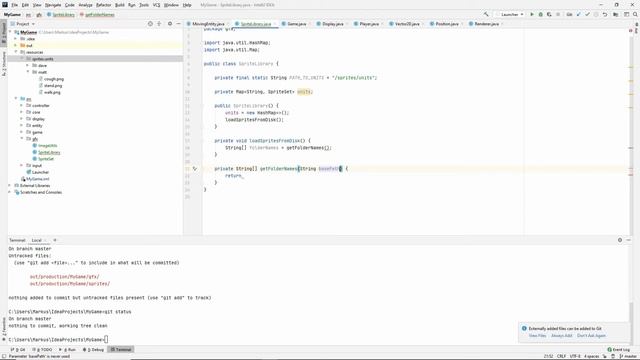Click master branch widget in status bar

[x=628, y=356]
